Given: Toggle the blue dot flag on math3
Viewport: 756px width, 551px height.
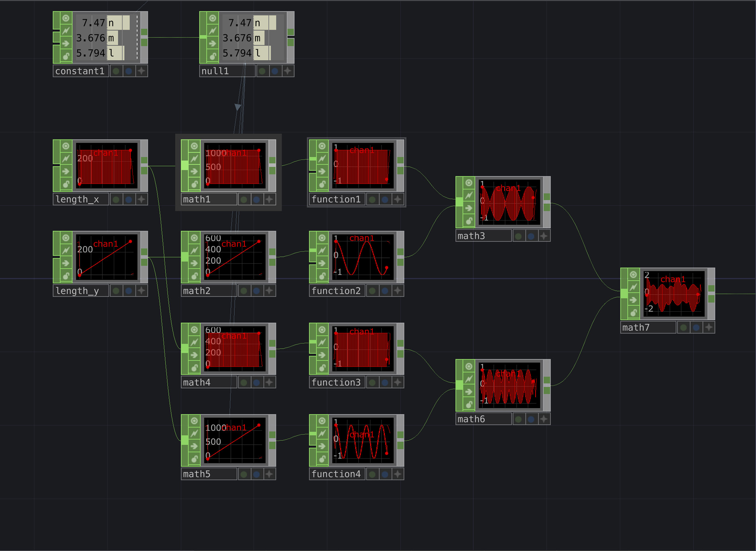Looking at the screenshot, I should coord(532,236).
